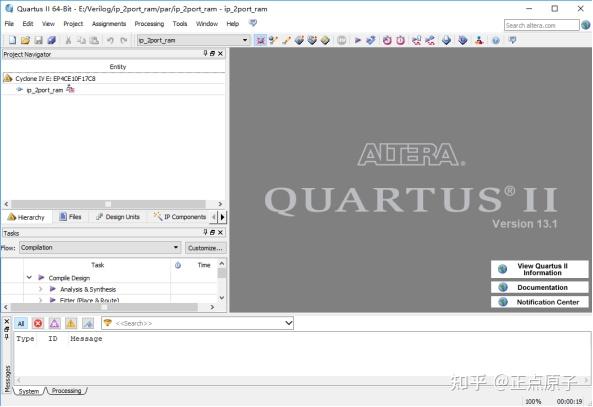The image size is (593, 407).
Task: Collapse the Compile Design task tree
Action: click(x=29, y=278)
